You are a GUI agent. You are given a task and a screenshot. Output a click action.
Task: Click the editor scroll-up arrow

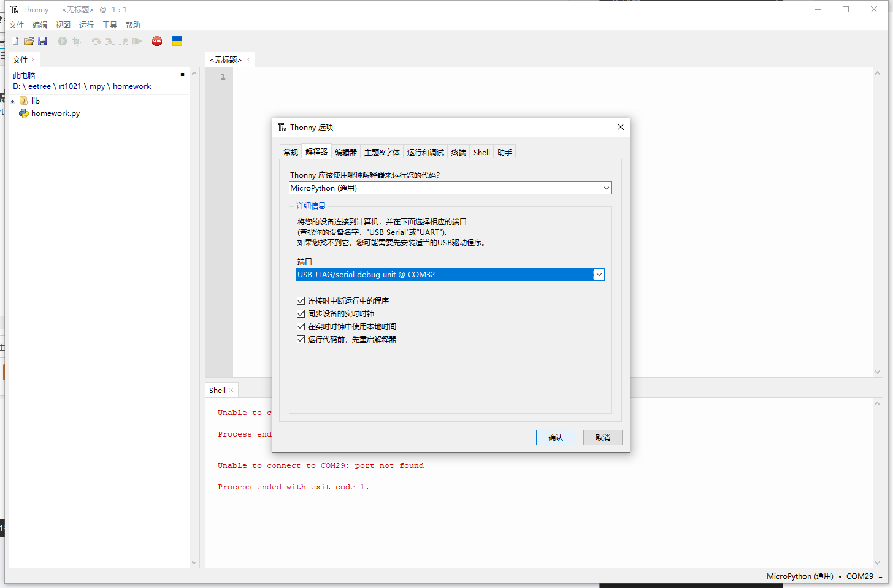coord(877,73)
